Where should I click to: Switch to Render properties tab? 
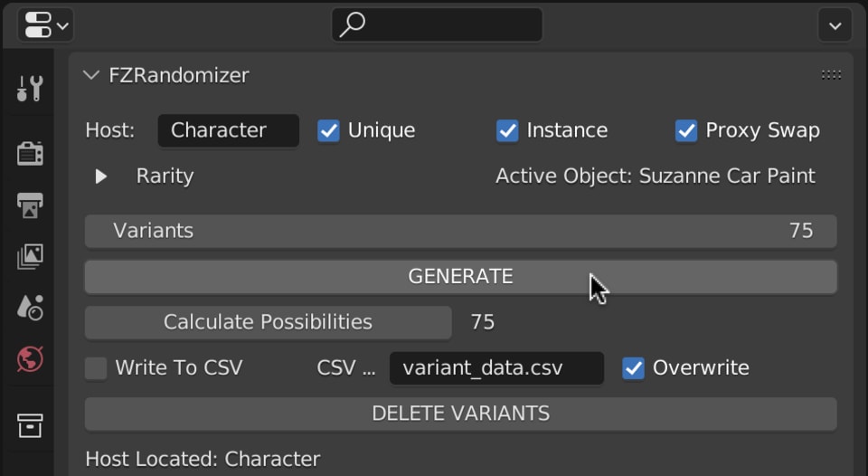tap(30, 154)
